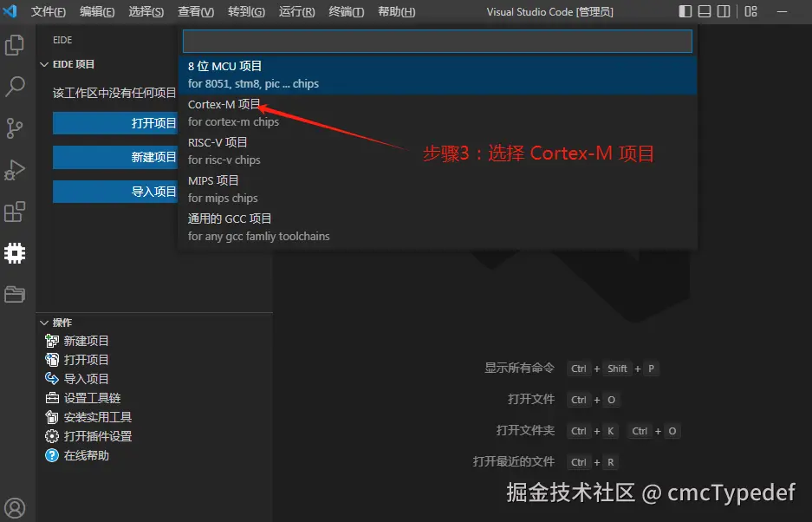
Task: Click the 显示所有命令 shortcut hint
Action: 519,368
